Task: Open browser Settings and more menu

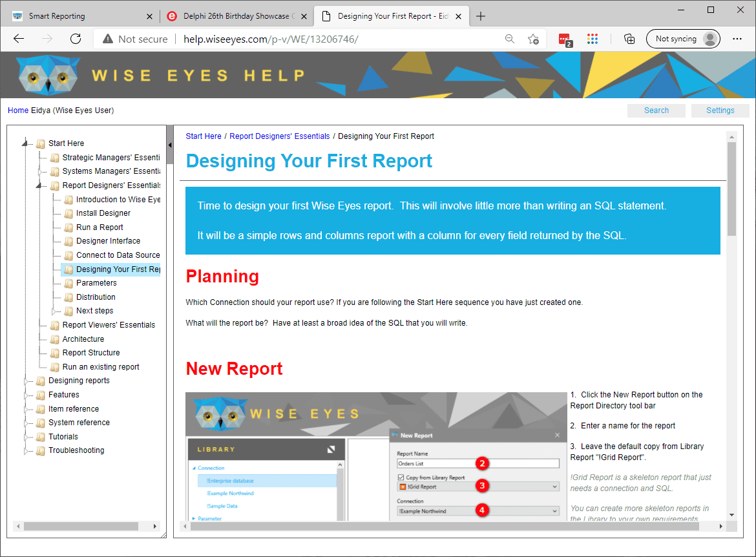Action: coord(737,39)
